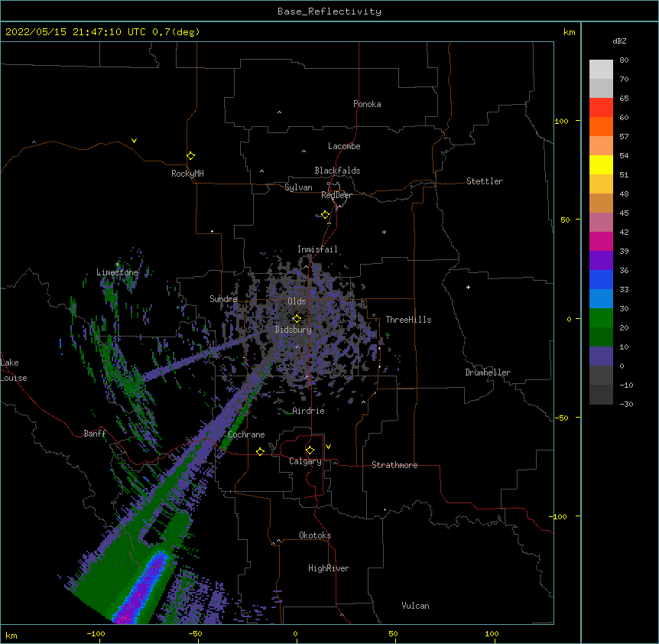Image resolution: width=659 pixels, height=644 pixels.
Task: Select the Strathmore label
Action: pos(394,465)
